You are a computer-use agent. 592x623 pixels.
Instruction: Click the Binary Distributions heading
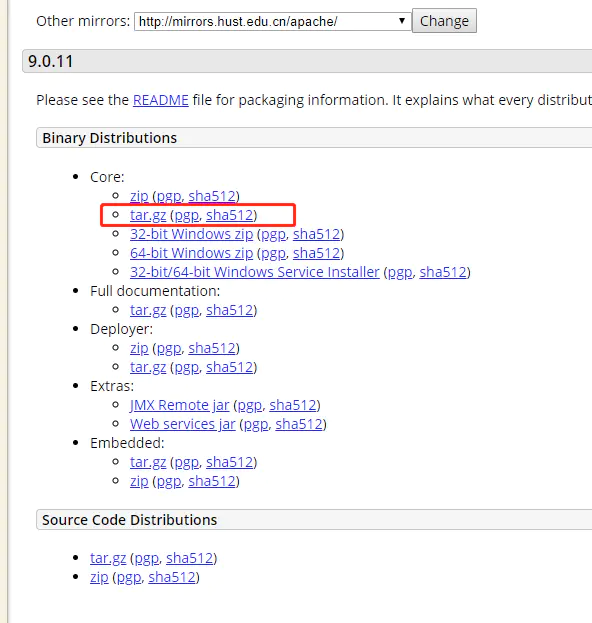pyautogui.click(x=110, y=138)
